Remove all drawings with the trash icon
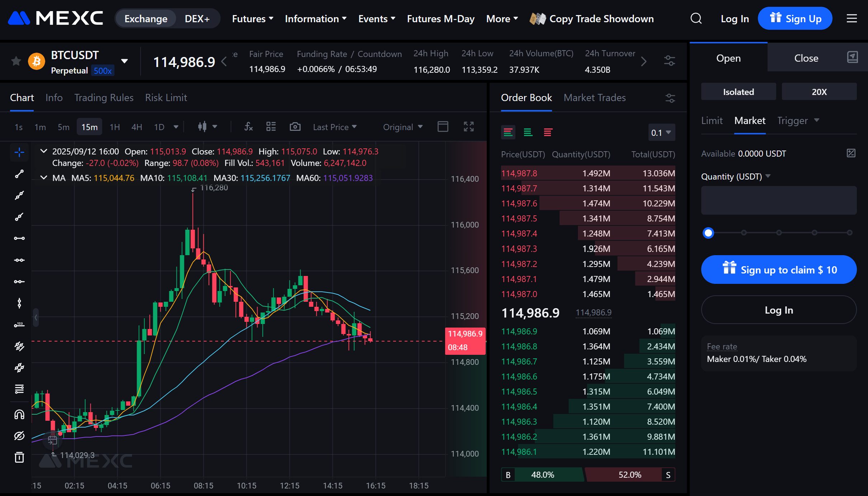Image resolution: width=868 pixels, height=496 pixels. [19, 457]
